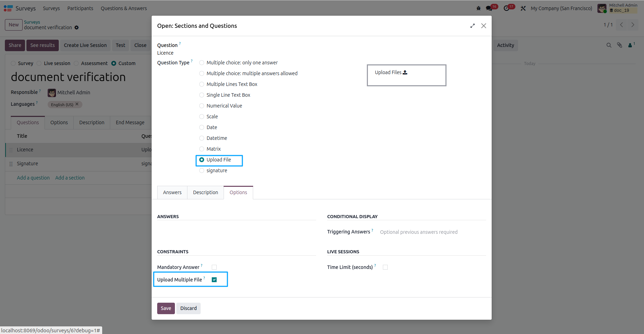
Task: Select the Assessment radio option
Action: click(x=76, y=63)
